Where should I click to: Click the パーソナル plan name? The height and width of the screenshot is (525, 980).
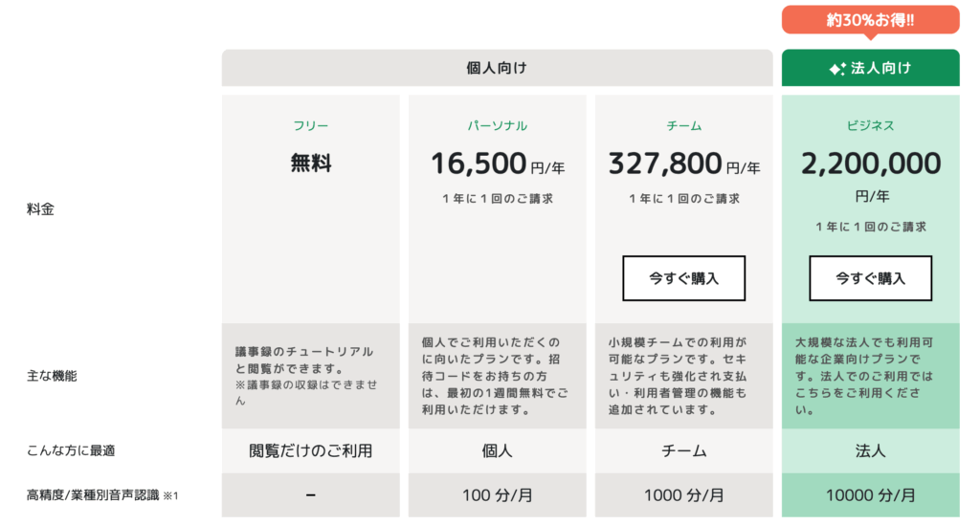pyautogui.click(x=498, y=125)
